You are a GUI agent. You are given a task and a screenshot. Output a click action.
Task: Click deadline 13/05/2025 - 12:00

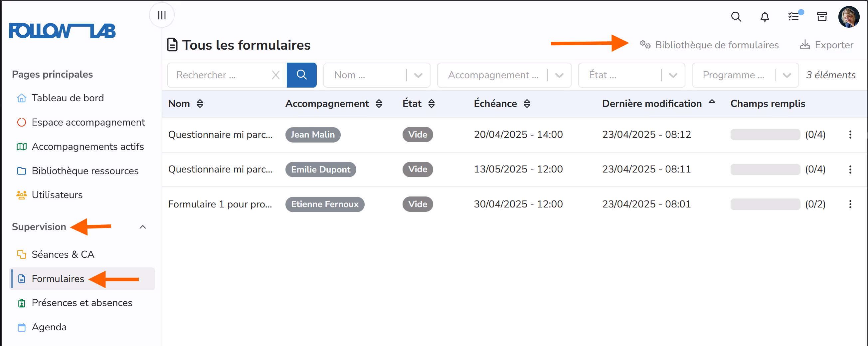[518, 169]
